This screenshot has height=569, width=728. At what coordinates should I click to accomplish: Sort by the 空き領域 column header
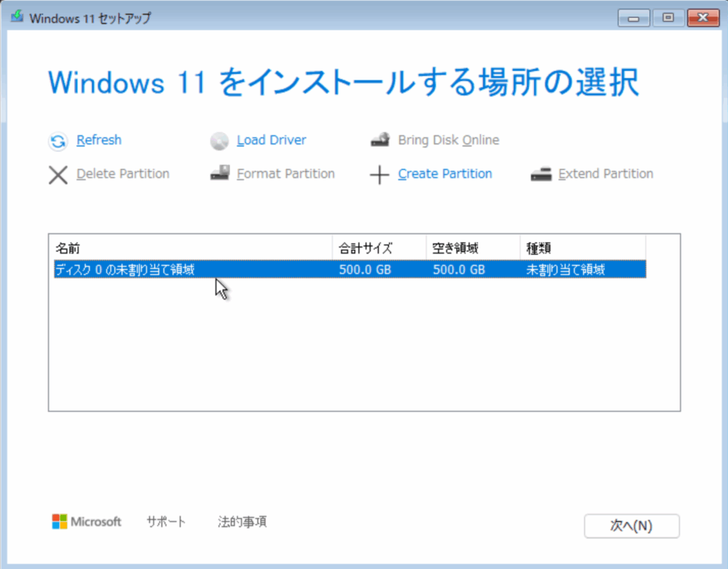point(472,249)
